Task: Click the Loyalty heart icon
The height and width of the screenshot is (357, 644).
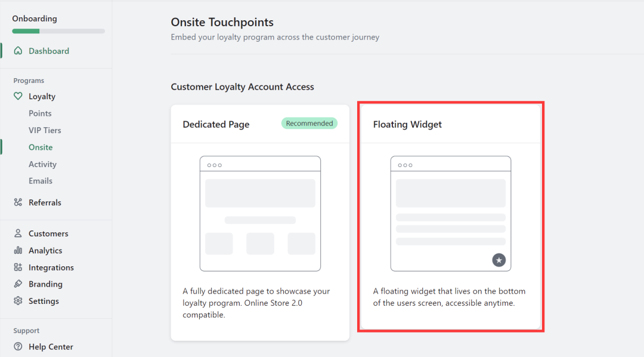Action: pyautogui.click(x=18, y=97)
